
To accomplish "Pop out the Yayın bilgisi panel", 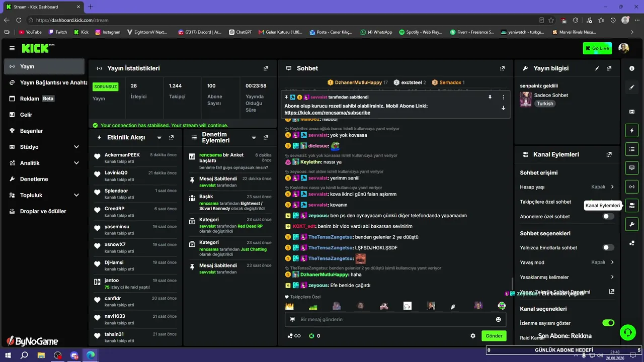I will (609, 68).
